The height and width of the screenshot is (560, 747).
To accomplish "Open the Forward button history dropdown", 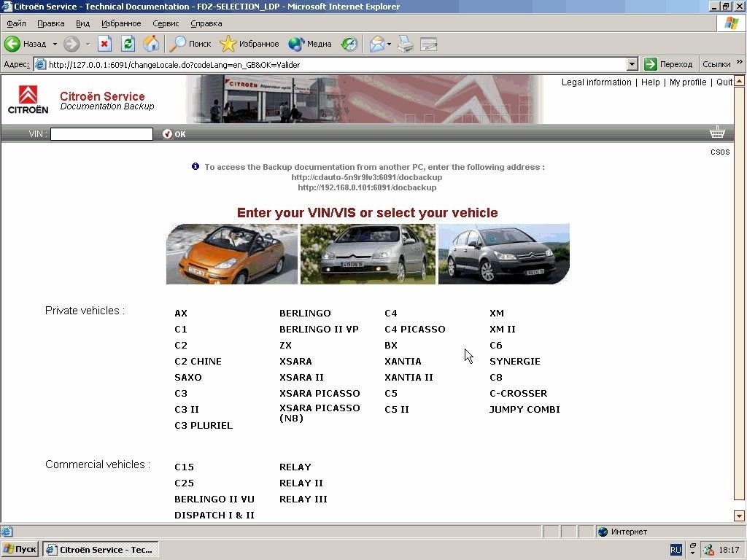I will click(88, 44).
